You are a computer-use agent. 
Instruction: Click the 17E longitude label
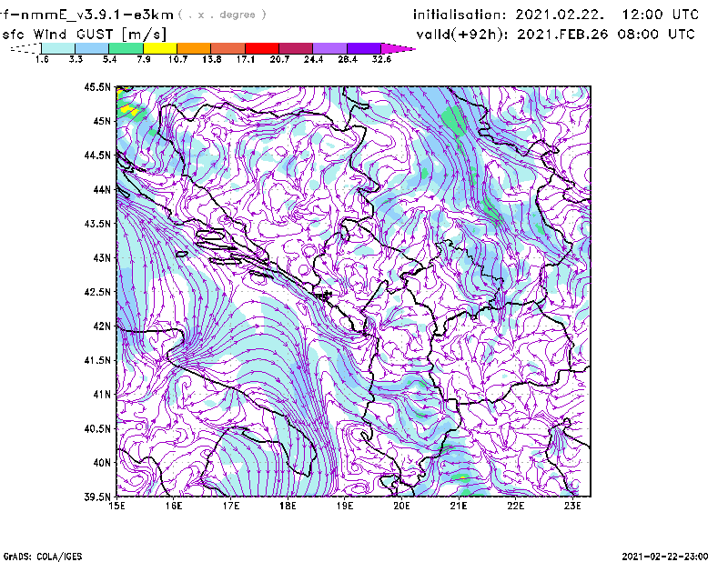coord(231,506)
